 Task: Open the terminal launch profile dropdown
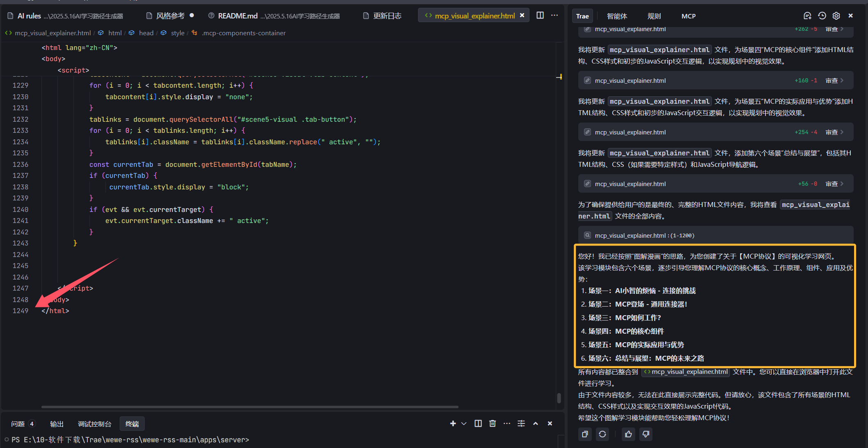point(464,423)
